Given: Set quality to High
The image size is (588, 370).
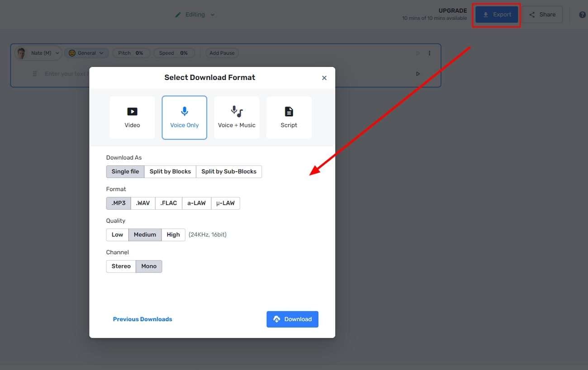Looking at the screenshot, I should (173, 235).
